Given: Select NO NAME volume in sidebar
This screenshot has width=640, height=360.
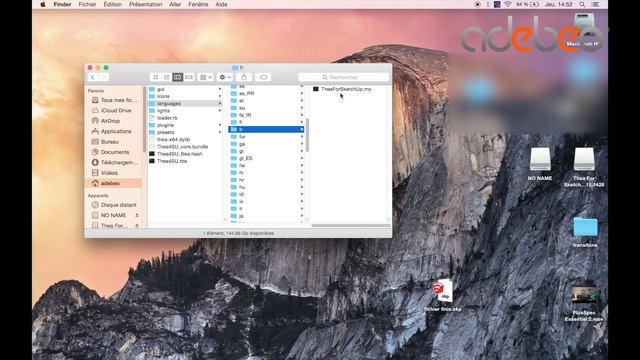Looking at the screenshot, I should tap(110, 215).
